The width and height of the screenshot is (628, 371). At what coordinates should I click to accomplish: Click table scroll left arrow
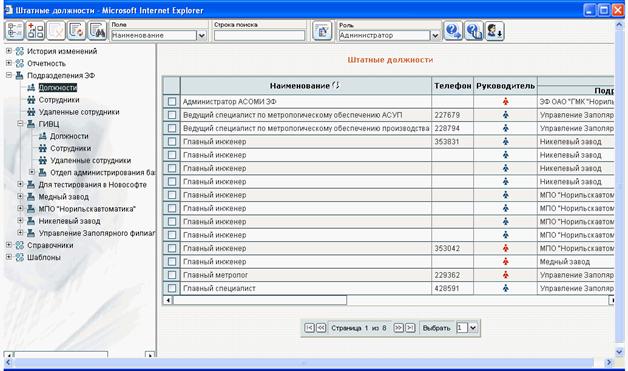[168, 300]
